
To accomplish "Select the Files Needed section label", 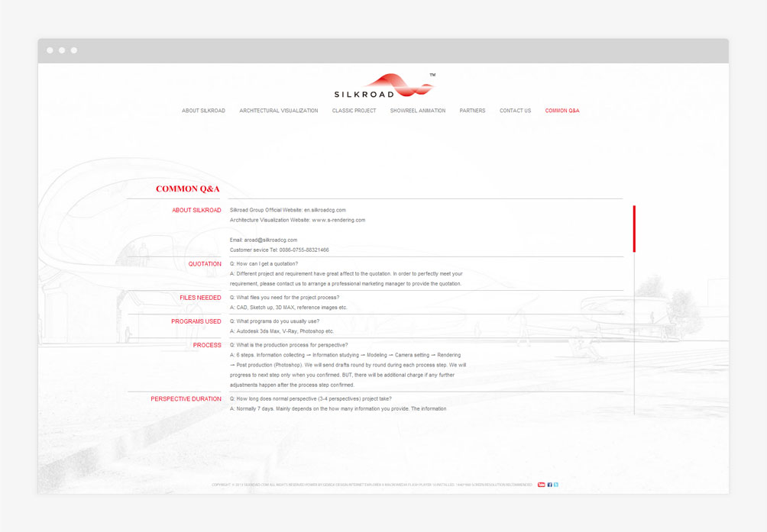I will [200, 298].
